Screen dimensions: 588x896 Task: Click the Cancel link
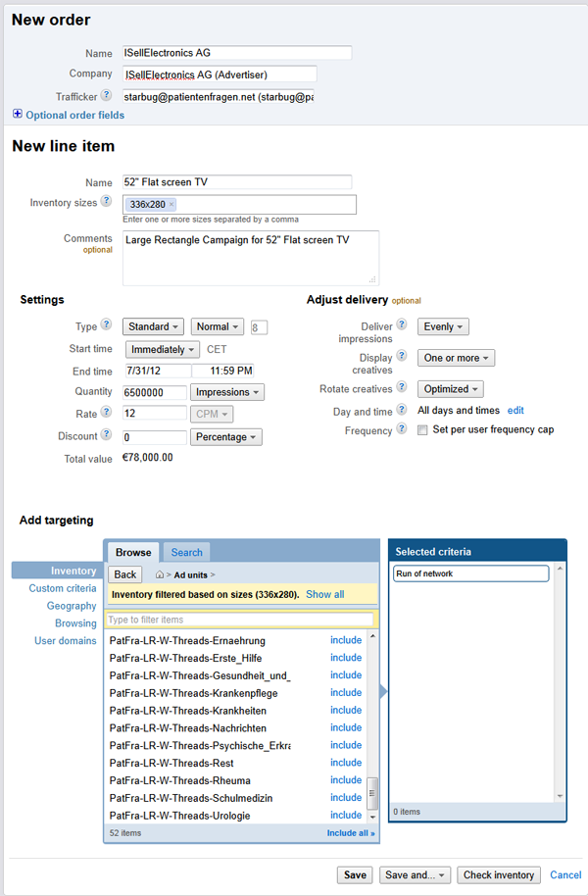565,874
